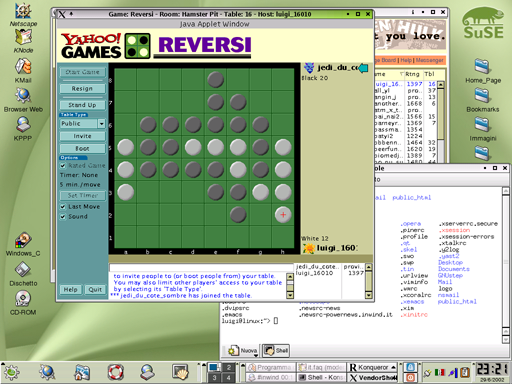The width and height of the screenshot is (512, 384).
Task: Toggle the Sound checkbox
Action: [x=63, y=217]
